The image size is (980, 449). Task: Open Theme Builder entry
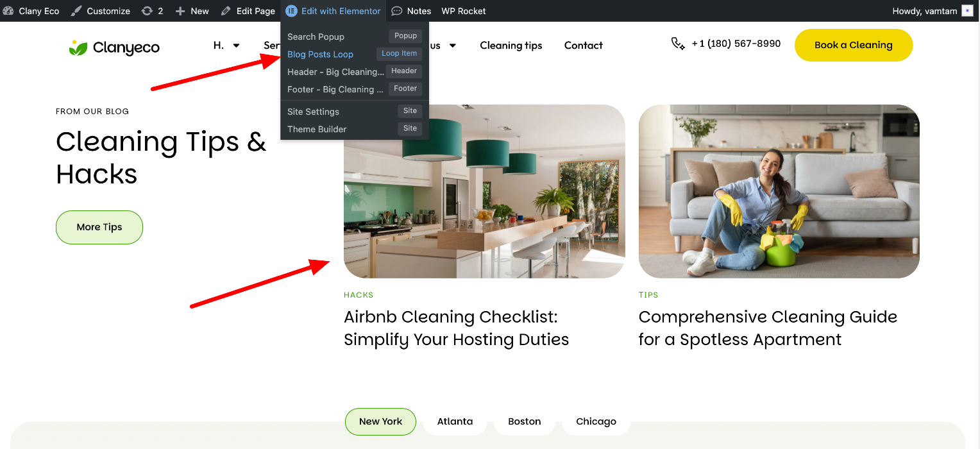317,129
